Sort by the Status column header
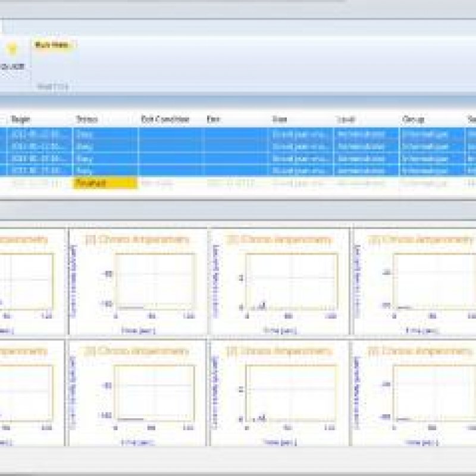 [87, 119]
